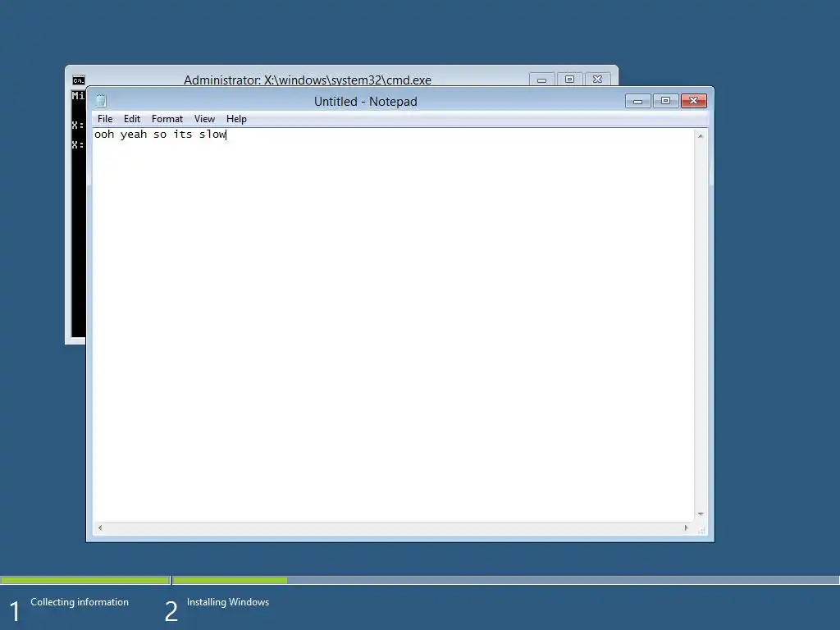Open the Format menu in Notepad
The image size is (840, 630).
tap(167, 119)
